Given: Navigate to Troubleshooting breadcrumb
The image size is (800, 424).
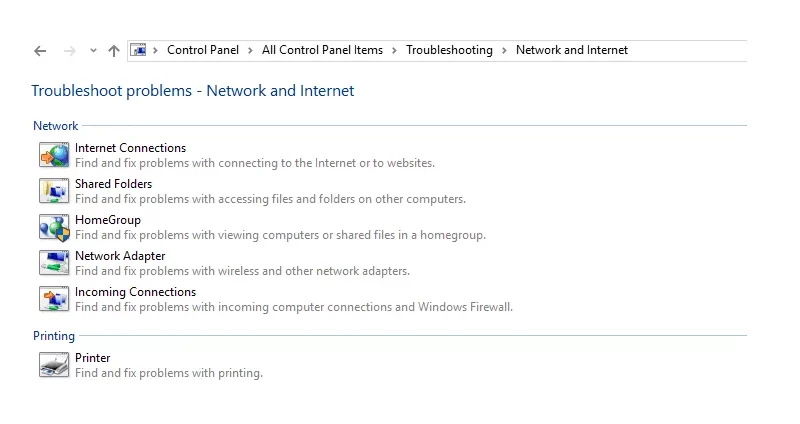Looking at the screenshot, I should 449,50.
